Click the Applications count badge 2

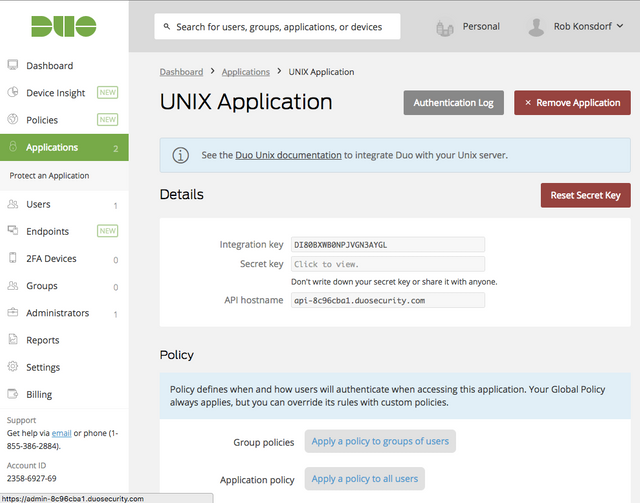coord(116,149)
